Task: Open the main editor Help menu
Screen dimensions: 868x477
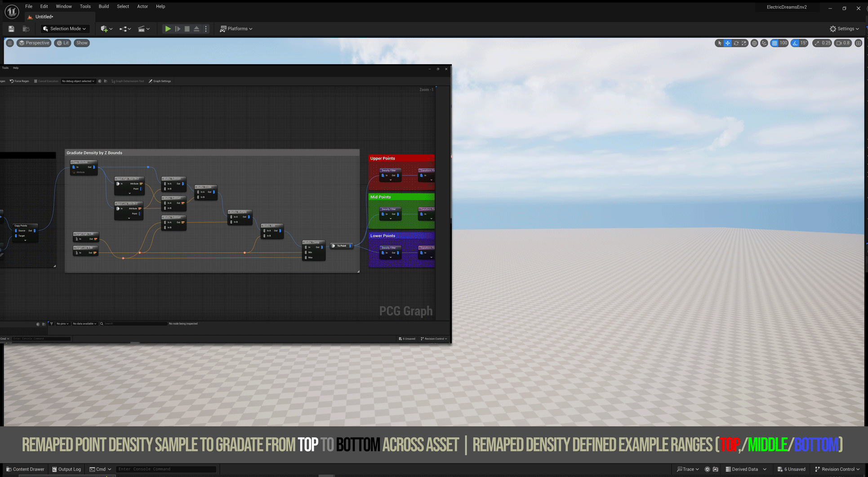Action: 160,6
